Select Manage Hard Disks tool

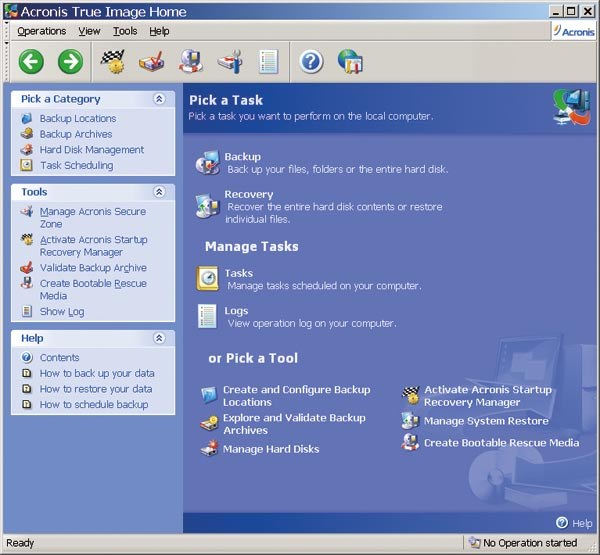[271, 449]
